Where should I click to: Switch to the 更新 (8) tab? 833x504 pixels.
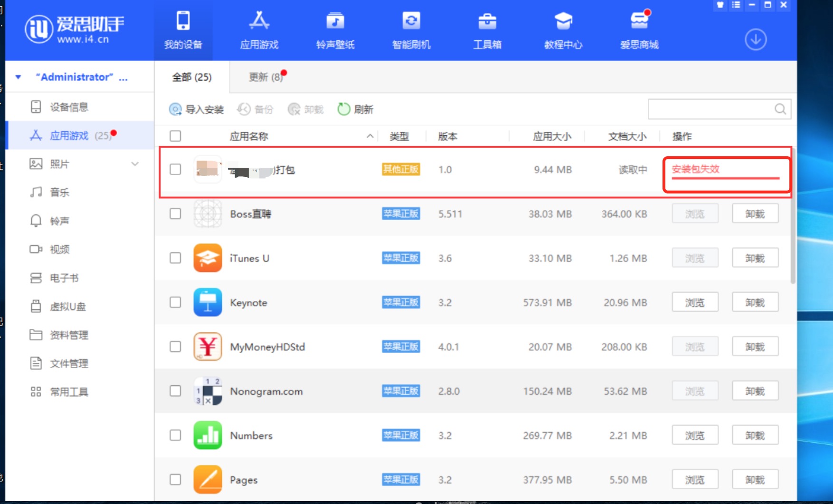coord(265,77)
